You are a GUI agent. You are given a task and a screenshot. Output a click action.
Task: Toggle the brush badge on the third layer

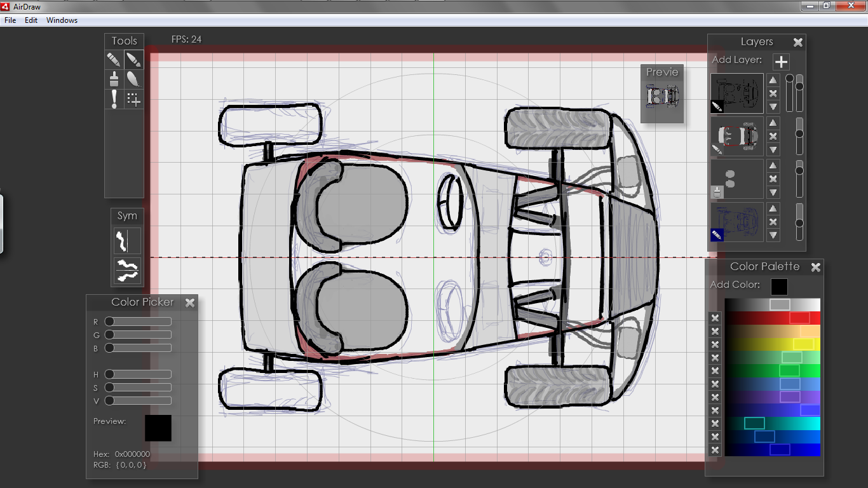click(x=717, y=191)
